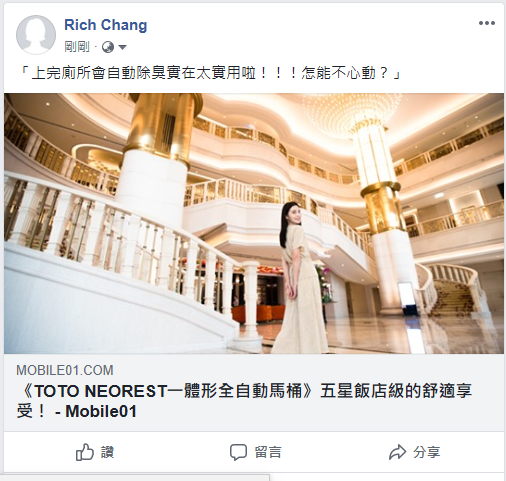Open the hotel lobby article preview image

(254, 223)
